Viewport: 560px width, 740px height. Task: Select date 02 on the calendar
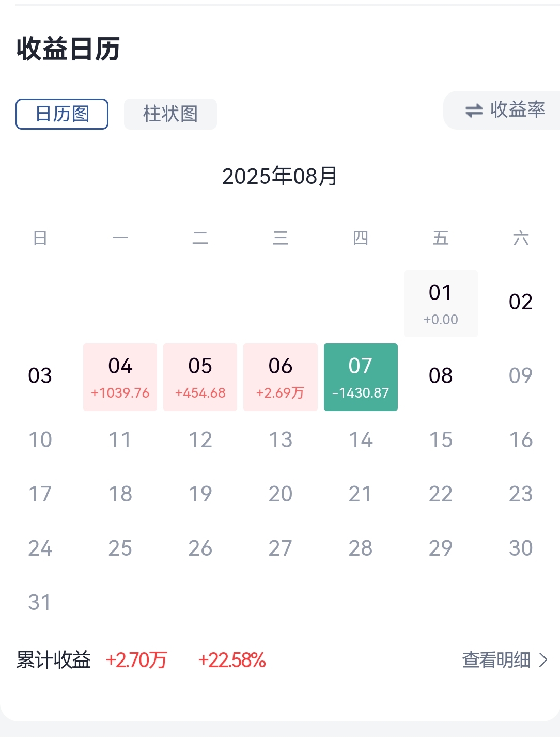[521, 302]
